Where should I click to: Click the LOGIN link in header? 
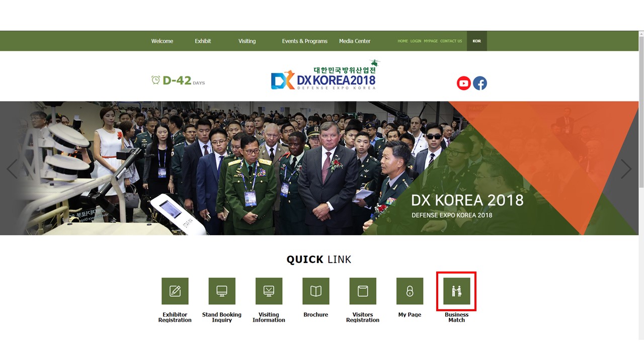tap(416, 41)
